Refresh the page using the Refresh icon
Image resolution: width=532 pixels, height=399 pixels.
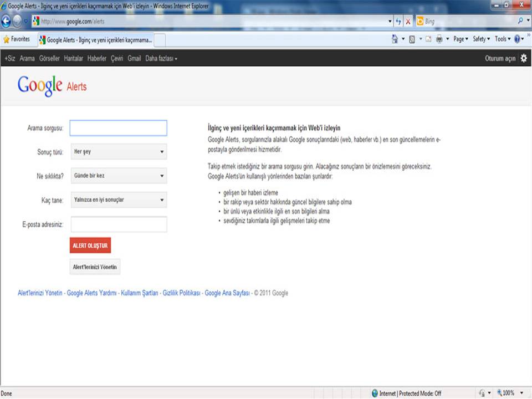(398, 22)
